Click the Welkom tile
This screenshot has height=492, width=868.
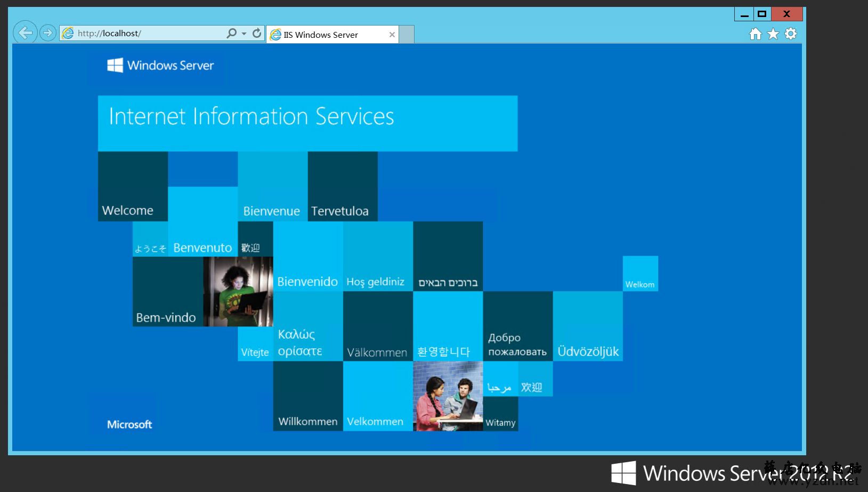click(640, 274)
